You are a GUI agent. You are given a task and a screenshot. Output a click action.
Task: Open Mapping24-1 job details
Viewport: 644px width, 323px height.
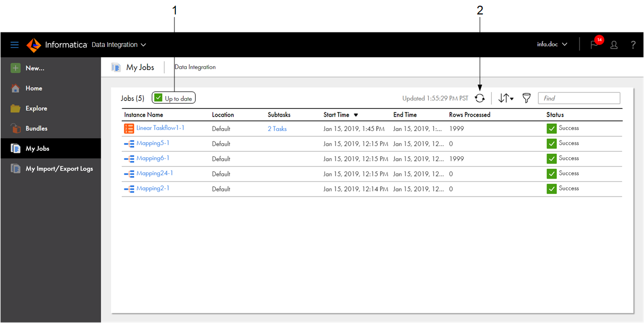(x=155, y=173)
